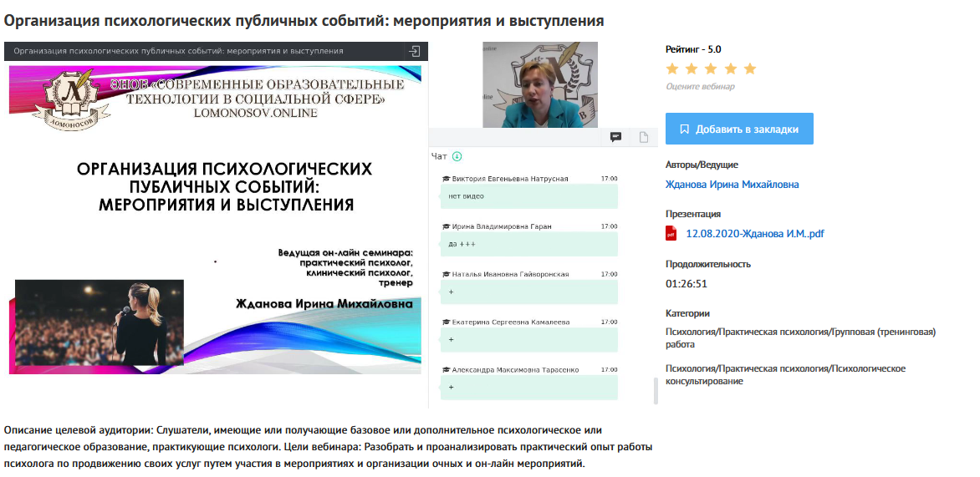The height and width of the screenshot is (477, 980).
Task: Click the speaker photo on the slide
Action: [100, 322]
